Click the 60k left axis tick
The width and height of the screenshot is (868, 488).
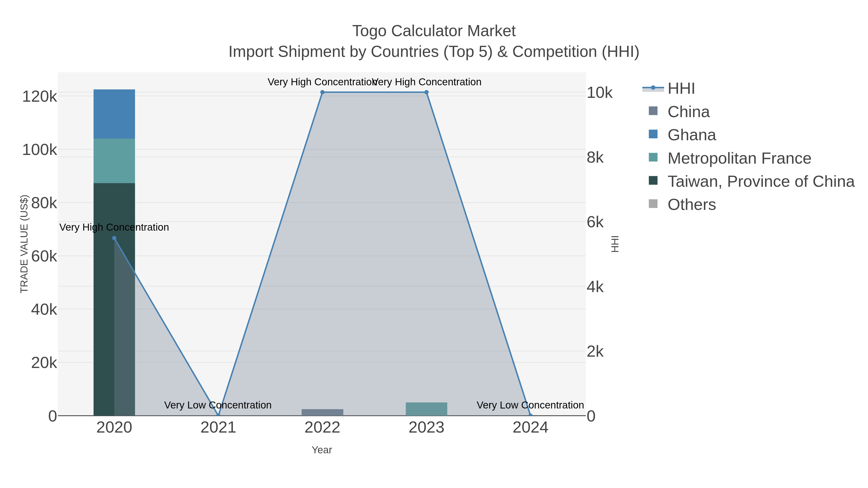click(x=44, y=256)
